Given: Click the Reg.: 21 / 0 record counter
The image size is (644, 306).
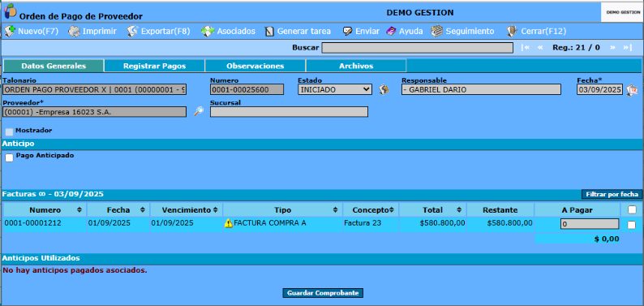Looking at the screenshot, I should (x=576, y=47).
